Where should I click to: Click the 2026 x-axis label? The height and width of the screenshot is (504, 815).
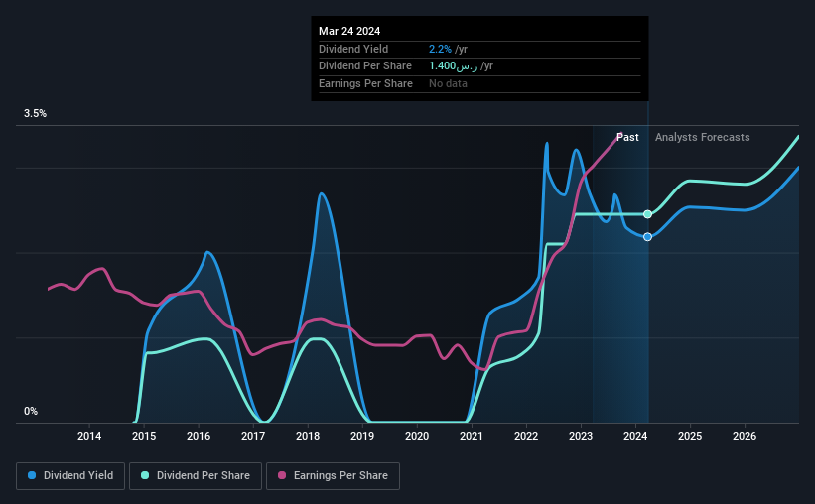click(x=745, y=436)
